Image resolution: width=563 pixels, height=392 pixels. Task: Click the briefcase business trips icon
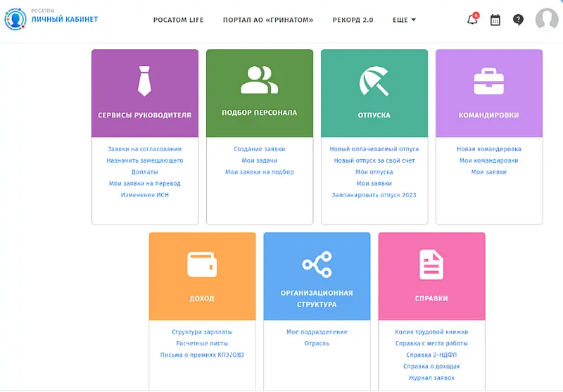pyautogui.click(x=488, y=81)
